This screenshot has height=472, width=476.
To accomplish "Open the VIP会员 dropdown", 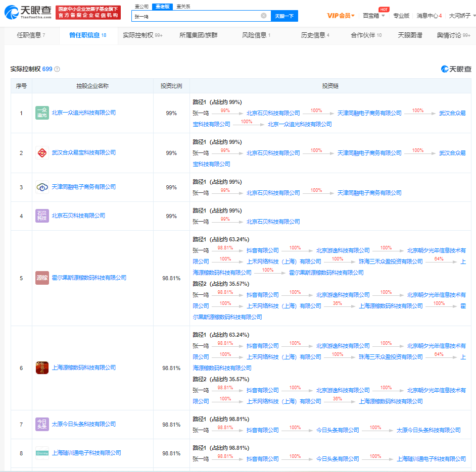I will pos(341,16).
